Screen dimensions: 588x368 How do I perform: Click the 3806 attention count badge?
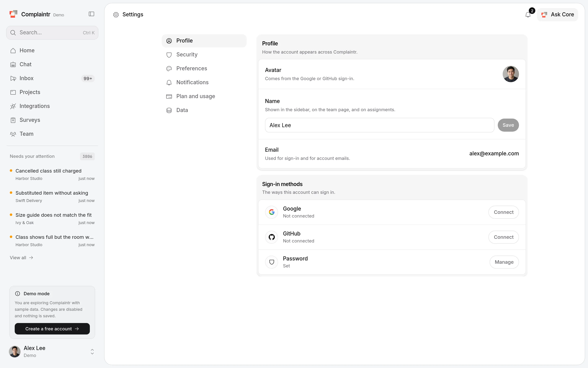[x=87, y=156]
